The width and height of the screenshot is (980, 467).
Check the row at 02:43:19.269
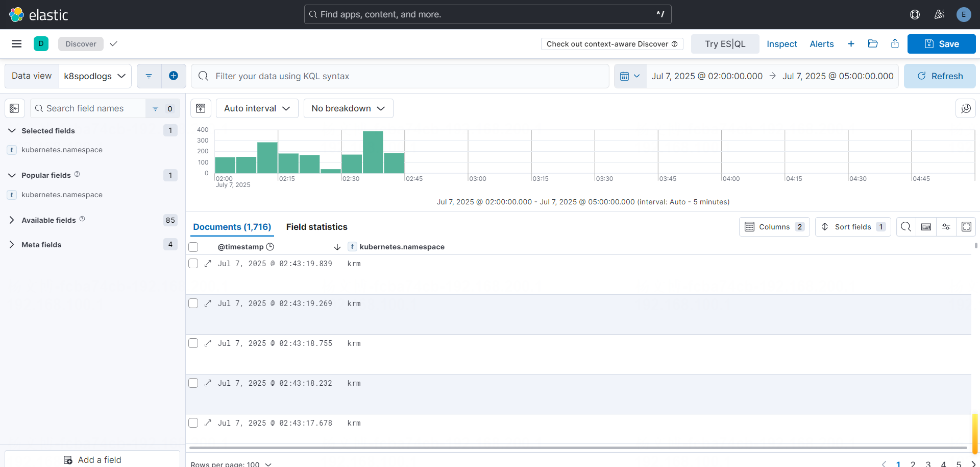(x=193, y=303)
